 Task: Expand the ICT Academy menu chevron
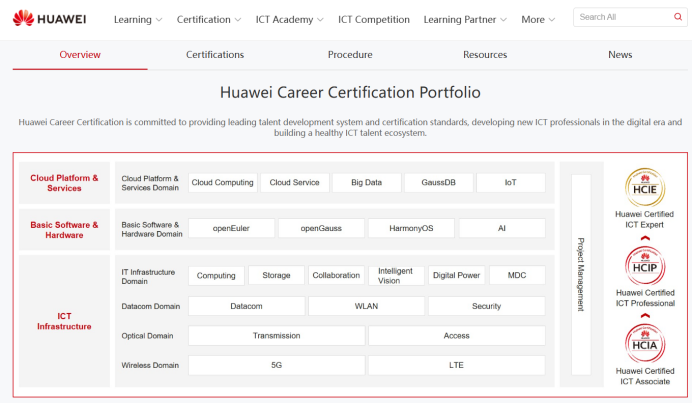click(320, 20)
